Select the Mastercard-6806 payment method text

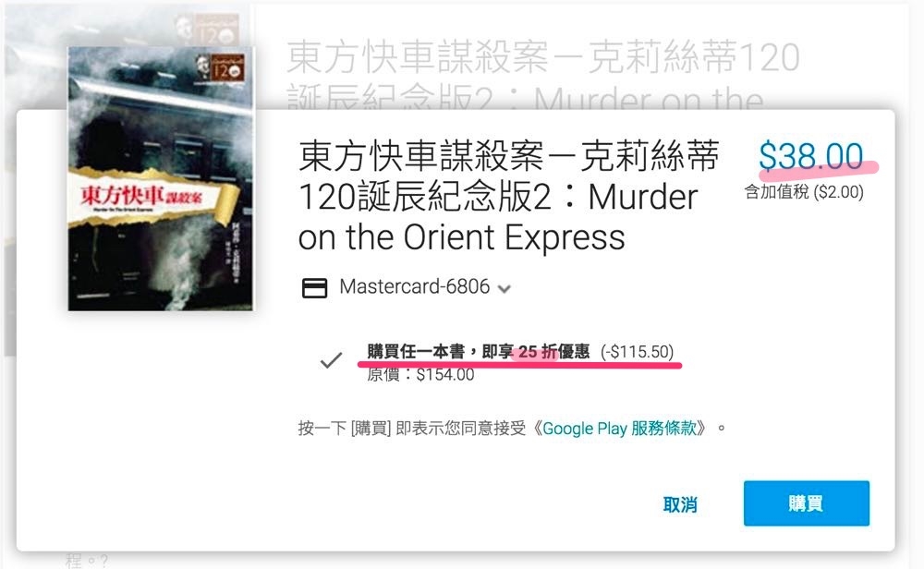[x=414, y=287]
